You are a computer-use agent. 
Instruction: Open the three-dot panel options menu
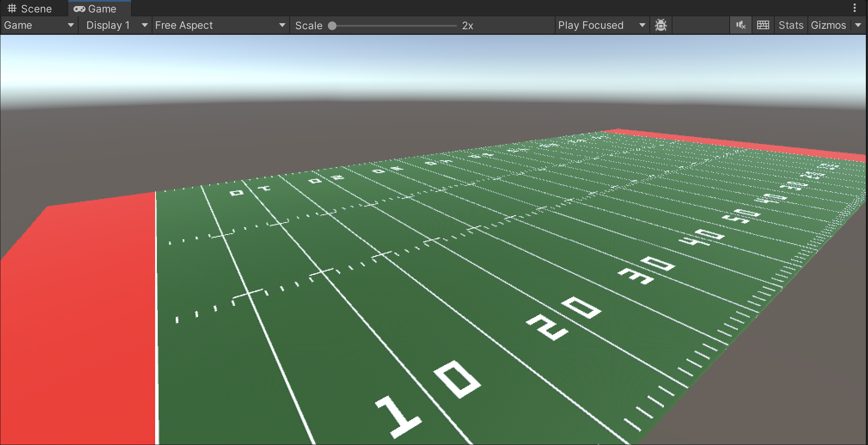click(x=854, y=8)
